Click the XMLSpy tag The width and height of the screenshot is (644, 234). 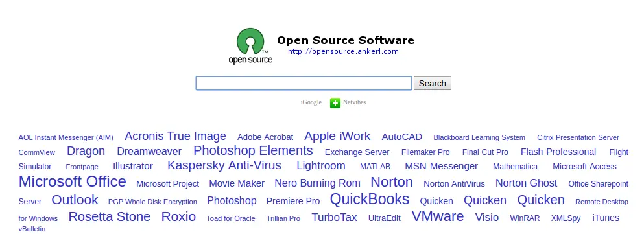566,219
